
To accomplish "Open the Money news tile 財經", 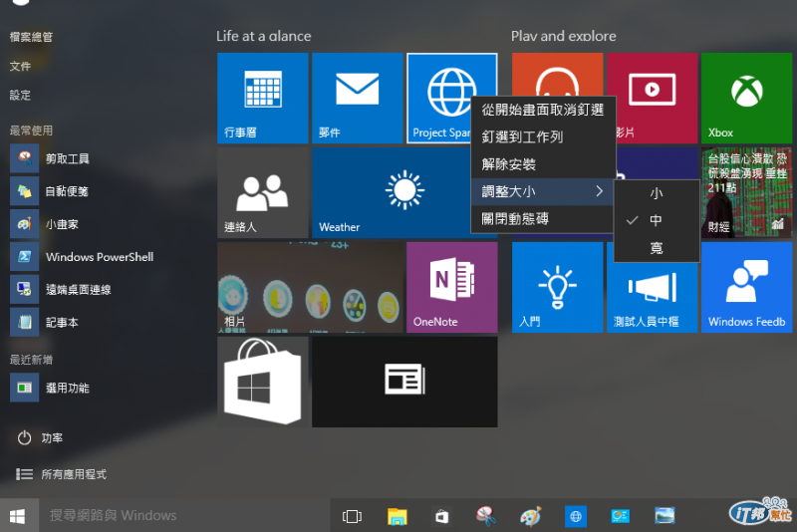I will (746, 192).
